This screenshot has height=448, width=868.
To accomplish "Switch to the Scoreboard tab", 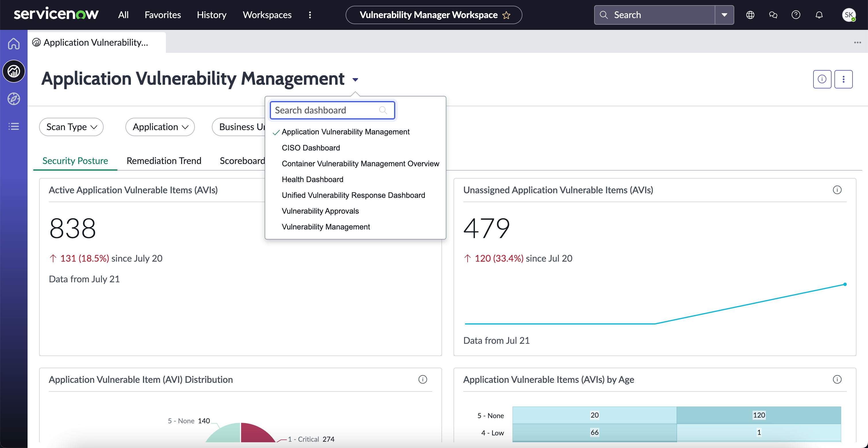I will click(x=242, y=161).
